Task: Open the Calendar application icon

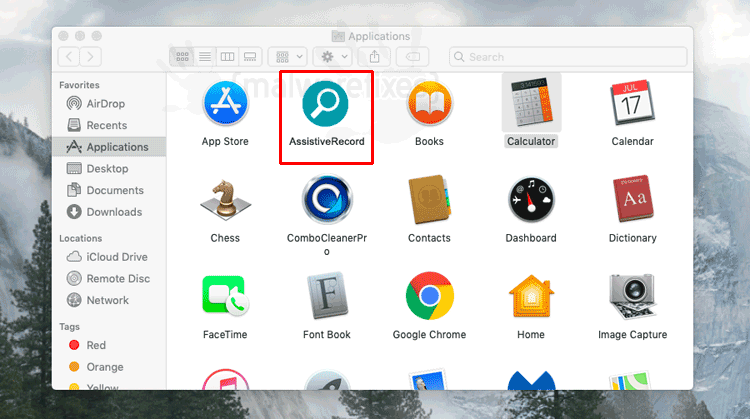Action: coord(632,103)
